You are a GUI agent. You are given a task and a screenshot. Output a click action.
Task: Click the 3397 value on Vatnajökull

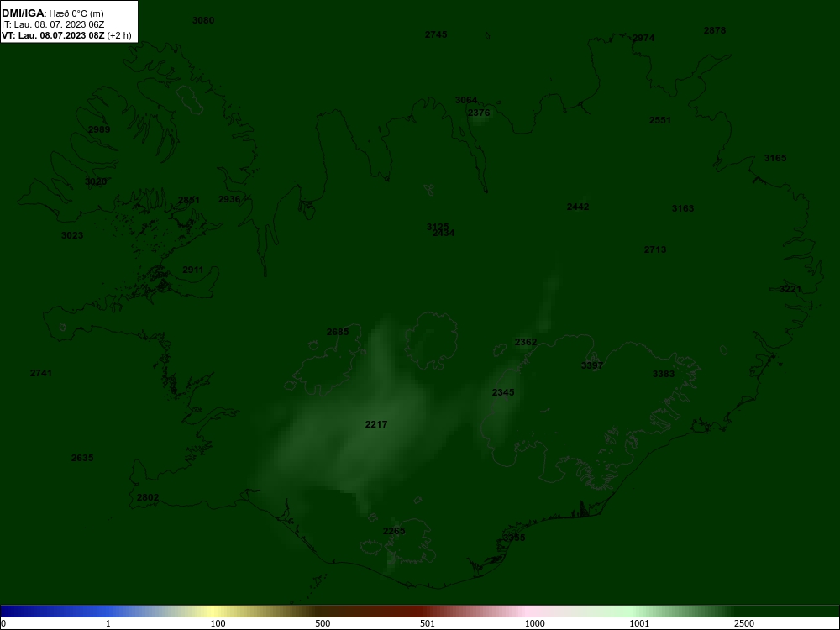pyautogui.click(x=592, y=365)
